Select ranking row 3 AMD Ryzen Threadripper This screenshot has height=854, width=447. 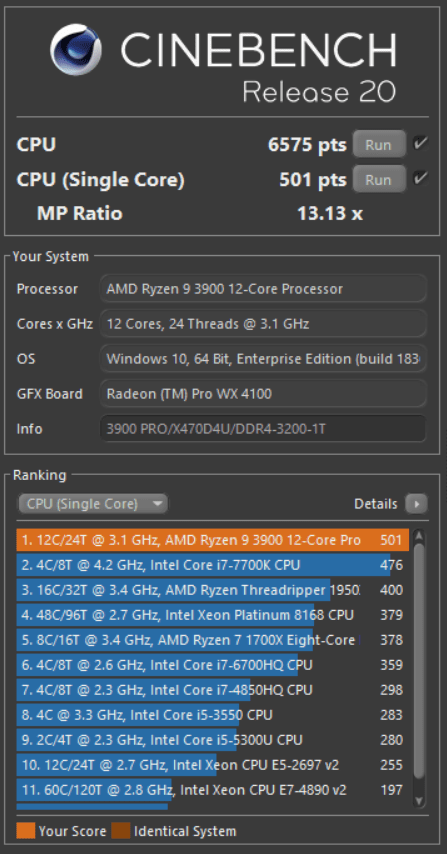[x=212, y=590]
